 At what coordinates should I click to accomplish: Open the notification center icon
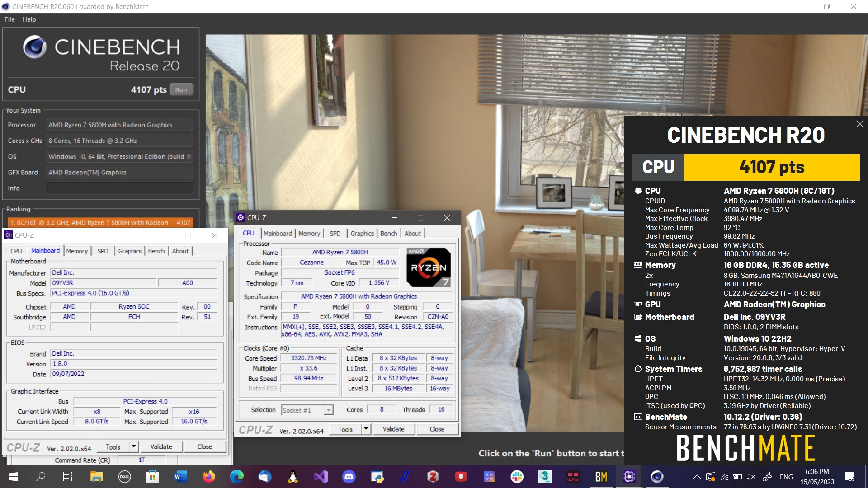click(x=849, y=477)
